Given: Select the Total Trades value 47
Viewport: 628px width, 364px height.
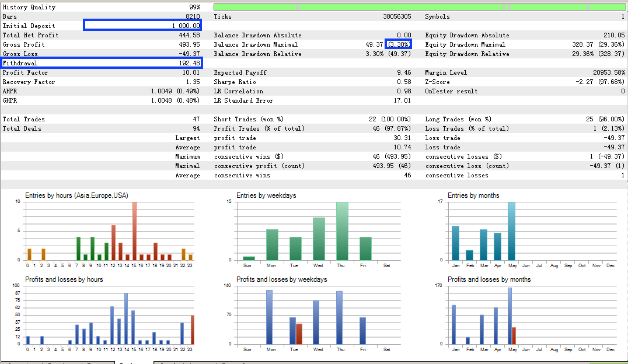Looking at the screenshot, I should tap(196, 120).
